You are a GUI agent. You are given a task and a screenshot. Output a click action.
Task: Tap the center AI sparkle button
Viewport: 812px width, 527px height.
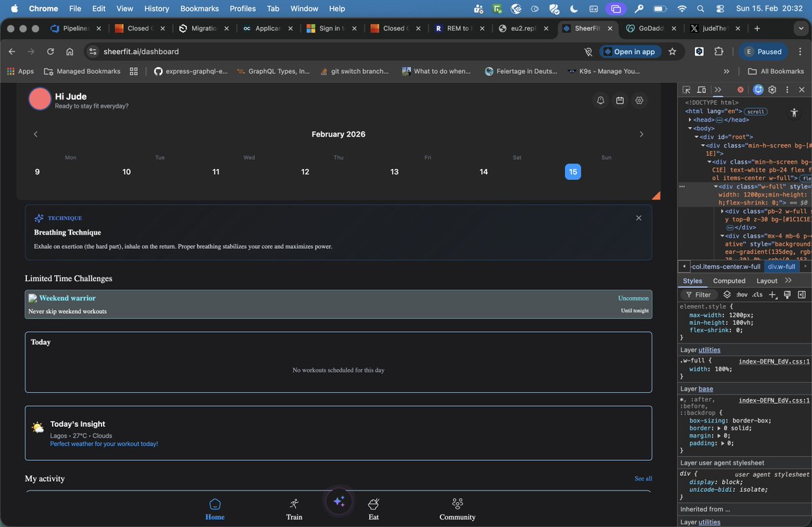click(x=339, y=501)
